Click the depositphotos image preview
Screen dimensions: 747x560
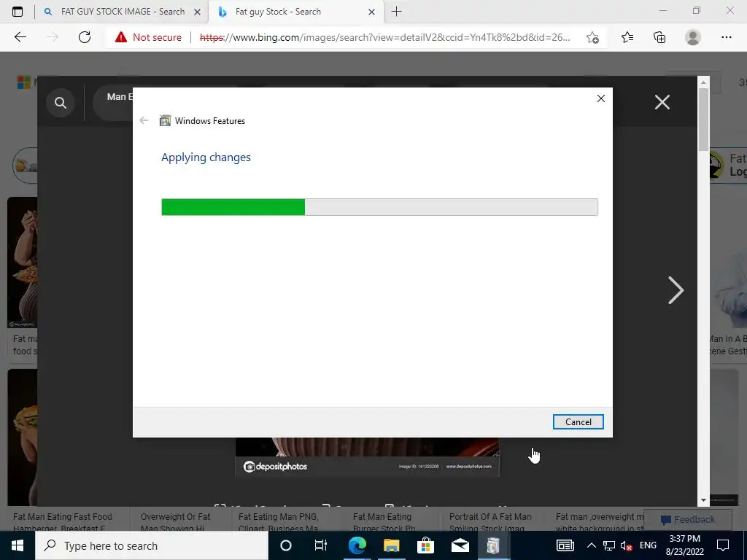pyautogui.click(x=368, y=457)
